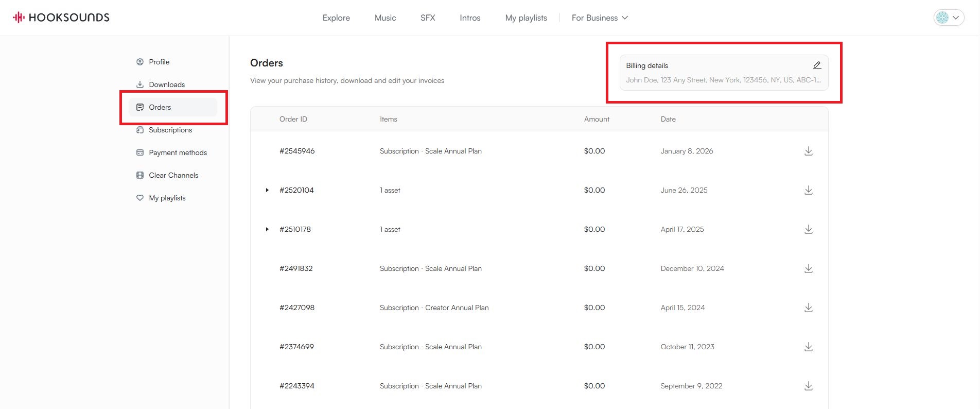This screenshot has width=980, height=409.
Task: Open the For Business dropdown
Action: pos(600,18)
